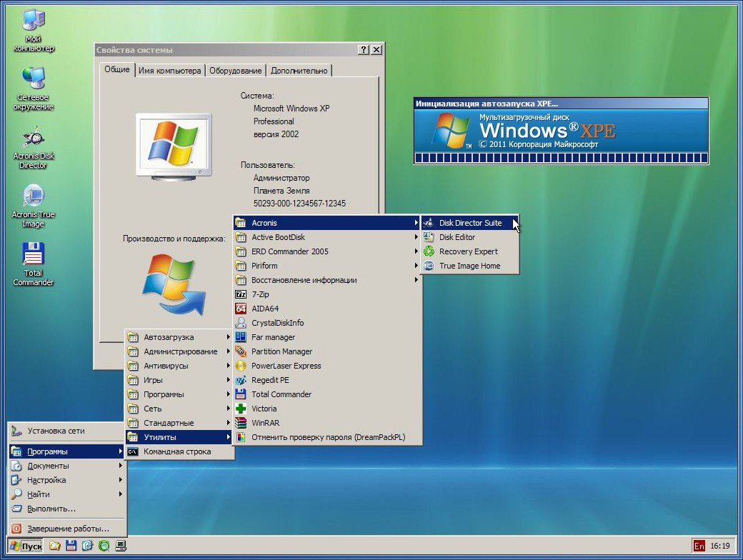
Task: Select Disk Editor in Acronis submenu
Action: (x=470, y=237)
